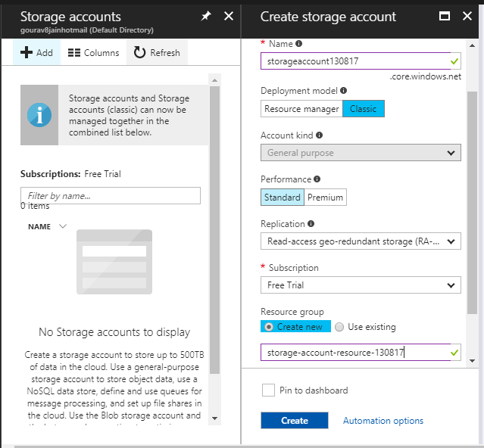
Task: Open the Account kind dropdown
Action: 361,153
